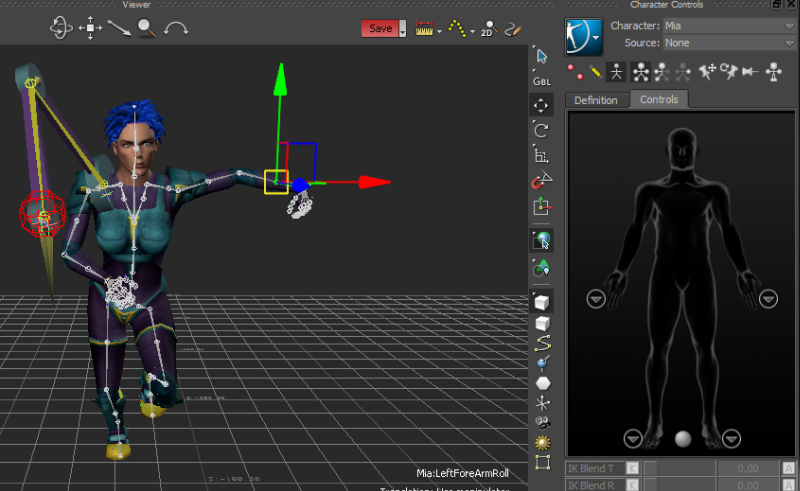Open the trajectory icon dropdown arrow
Image resolution: width=800 pixels, height=491 pixels.
pyautogui.click(x=472, y=32)
